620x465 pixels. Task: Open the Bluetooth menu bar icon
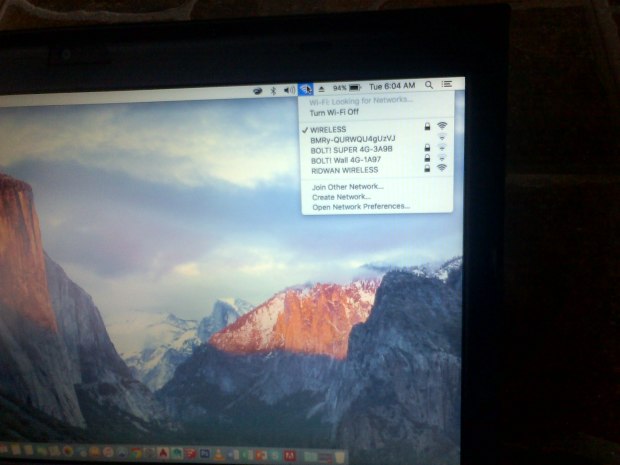(x=273, y=91)
